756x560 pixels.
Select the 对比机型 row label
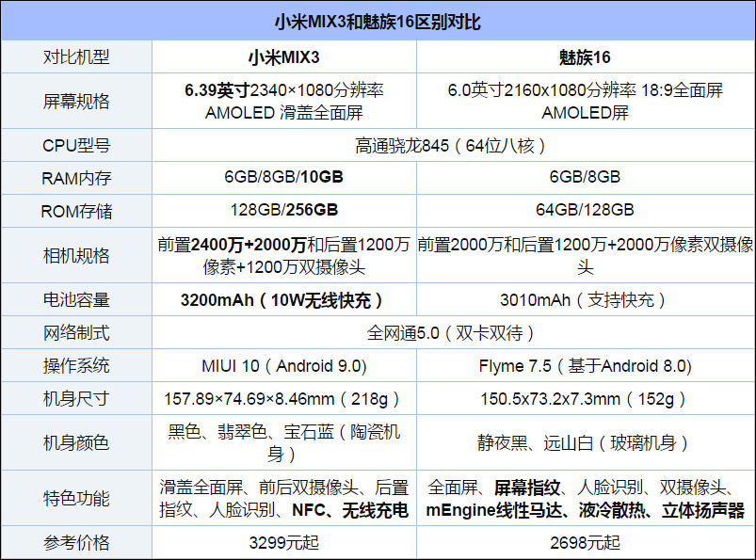76,57
